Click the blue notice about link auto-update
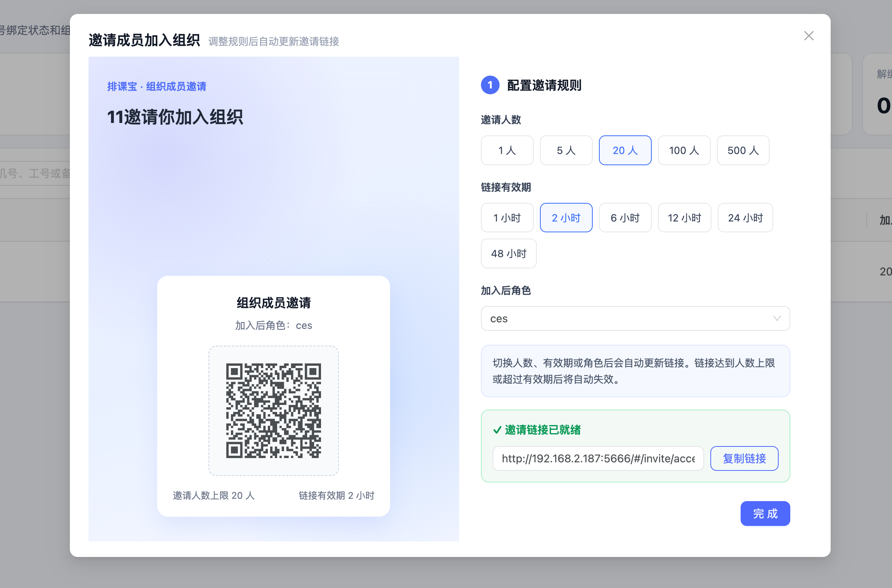 (635, 371)
